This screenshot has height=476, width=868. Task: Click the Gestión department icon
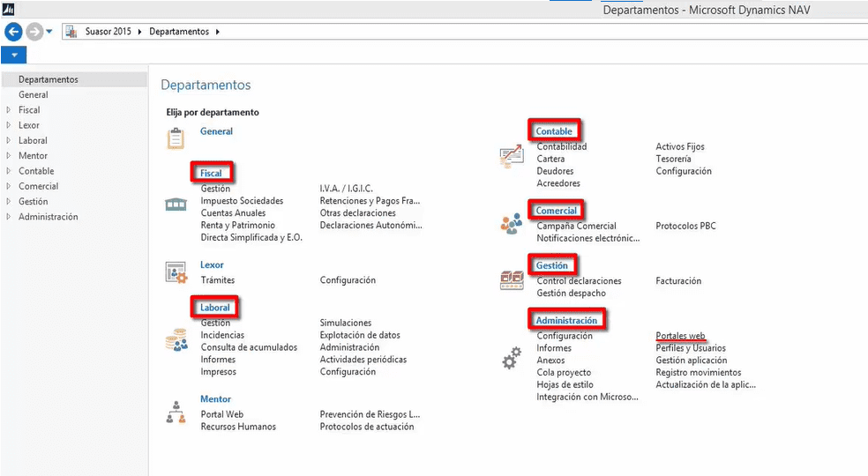(512, 280)
